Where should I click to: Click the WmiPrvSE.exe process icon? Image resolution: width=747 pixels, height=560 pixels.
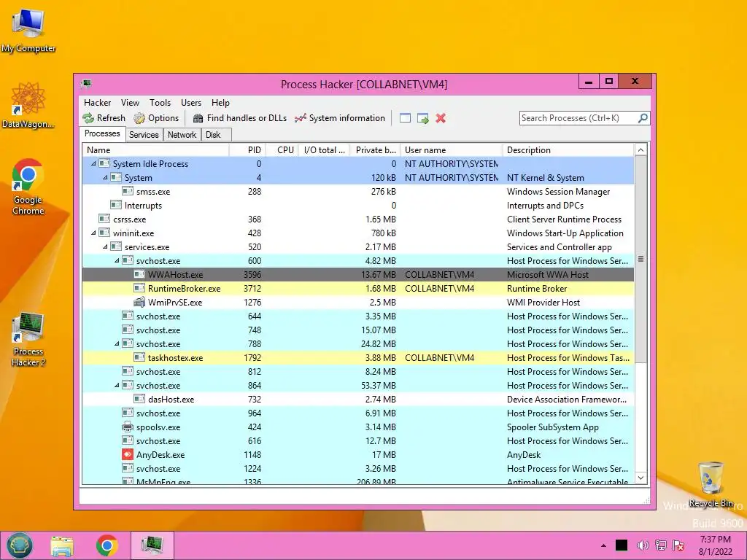[139, 303]
